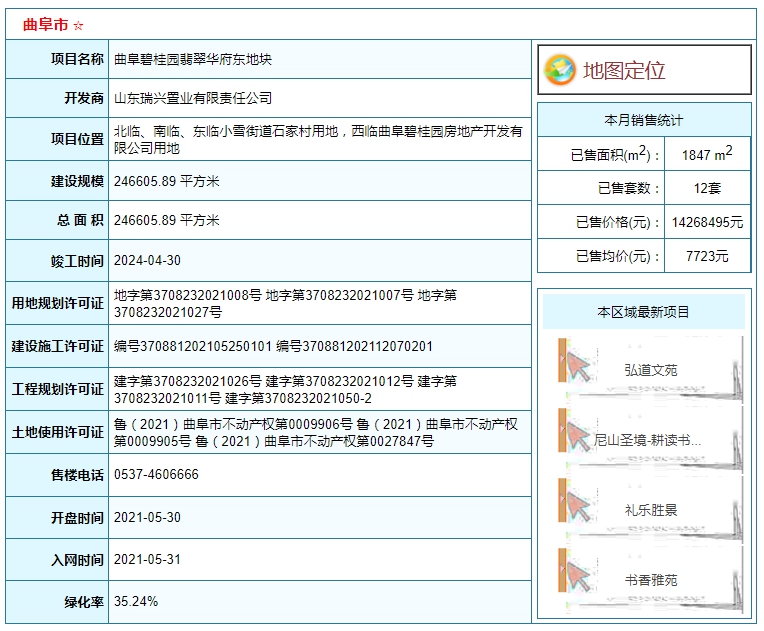Viewport: 764px width, 631px height.
Task: Click the 用地规划许可证 permit numbers
Action: [286, 304]
